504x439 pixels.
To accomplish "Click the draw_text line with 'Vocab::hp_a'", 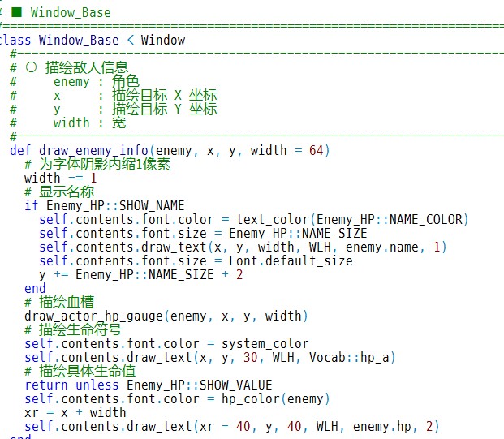I will point(210,358).
